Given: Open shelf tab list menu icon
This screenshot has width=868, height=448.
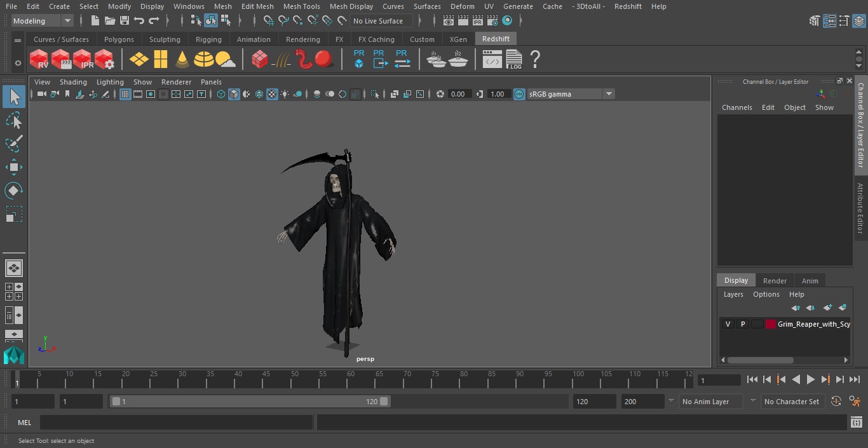Looking at the screenshot, I should 18,40.
